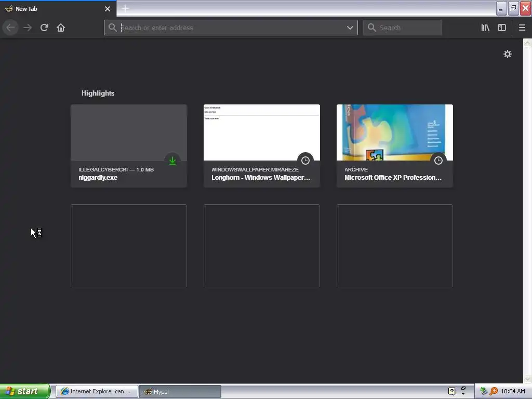The width and height of the screenshot is (532, 399).
Task: Focus the search or enter address field
Action: point(231,28)
